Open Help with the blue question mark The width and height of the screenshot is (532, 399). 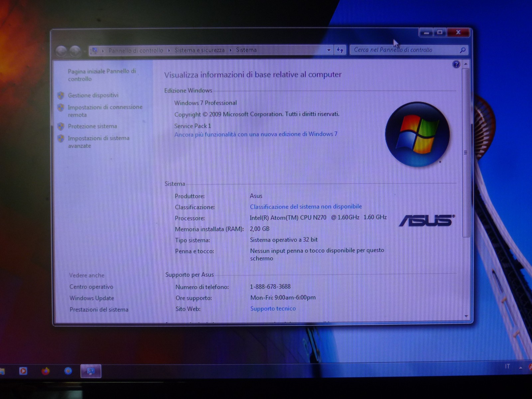point(456,64)
